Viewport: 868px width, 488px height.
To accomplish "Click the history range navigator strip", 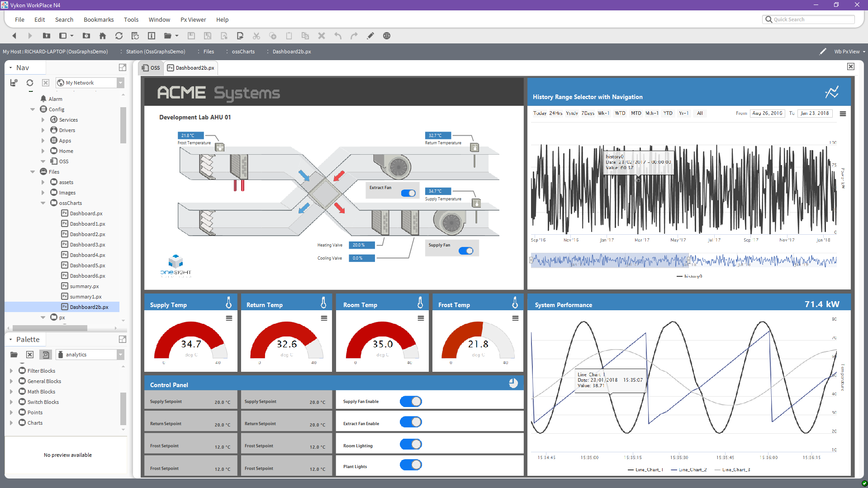I will click(x=683, y=261).
